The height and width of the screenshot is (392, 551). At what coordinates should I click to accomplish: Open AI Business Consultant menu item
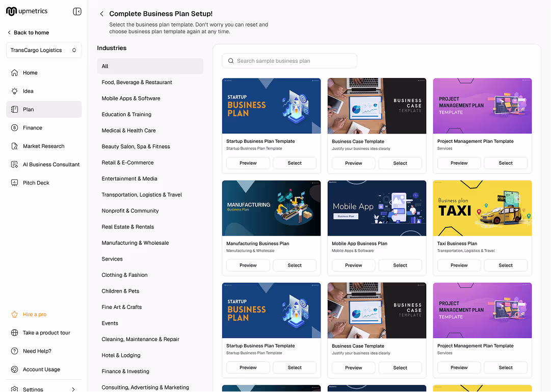[44, 165]
